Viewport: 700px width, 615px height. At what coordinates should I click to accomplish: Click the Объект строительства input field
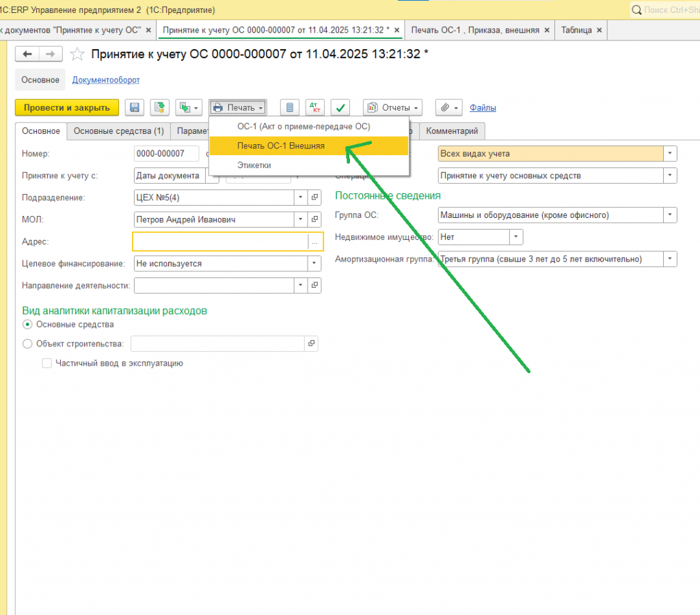click(217, 344)
